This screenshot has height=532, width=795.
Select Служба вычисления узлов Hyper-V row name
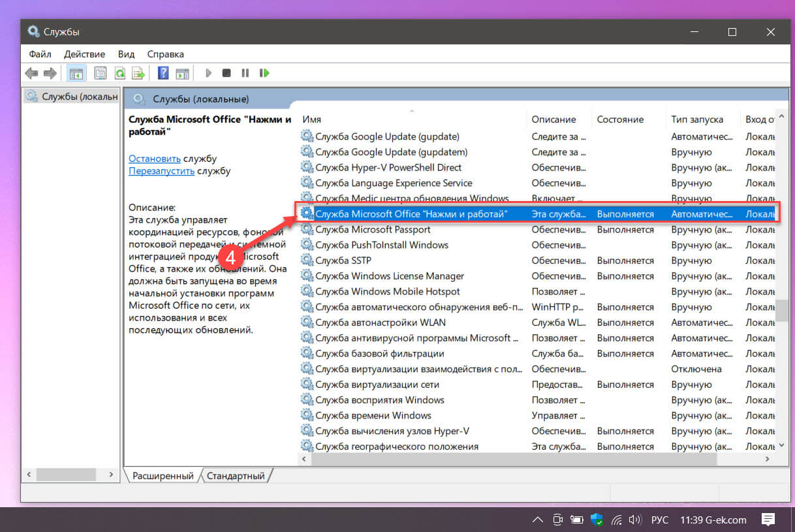tap(392, 431)
